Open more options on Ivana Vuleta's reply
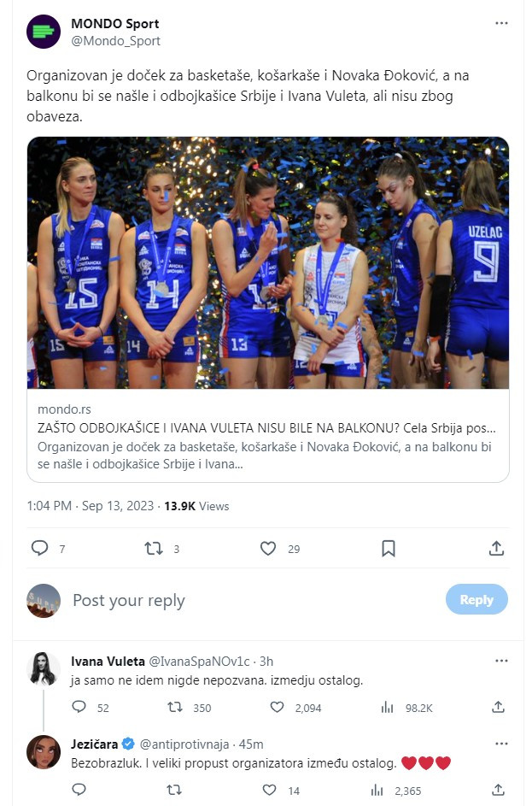532x806 pixels. point(501,661)
